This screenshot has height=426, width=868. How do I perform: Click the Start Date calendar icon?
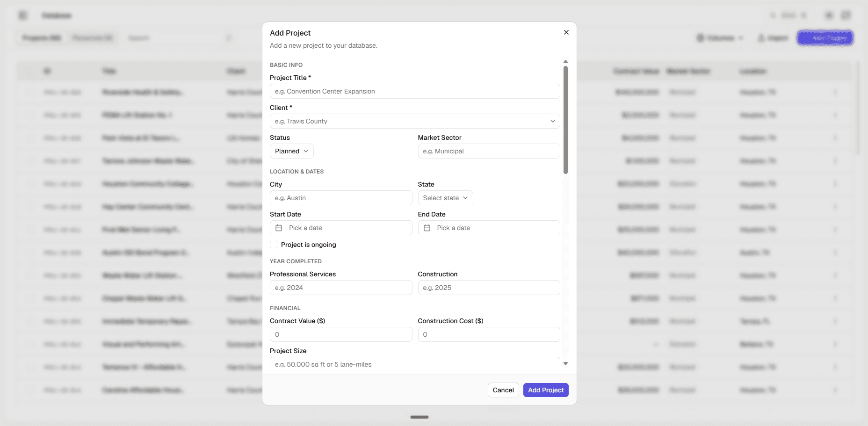point(279,228)
